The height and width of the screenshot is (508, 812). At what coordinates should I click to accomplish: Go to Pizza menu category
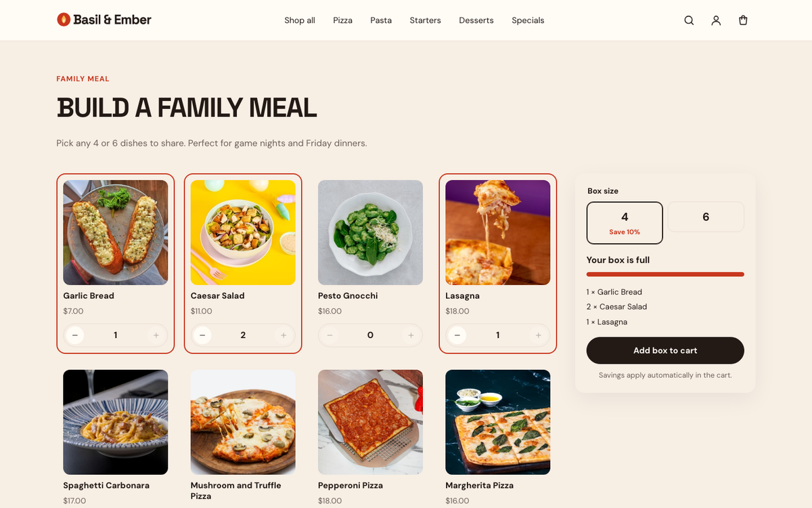(342, 20)
